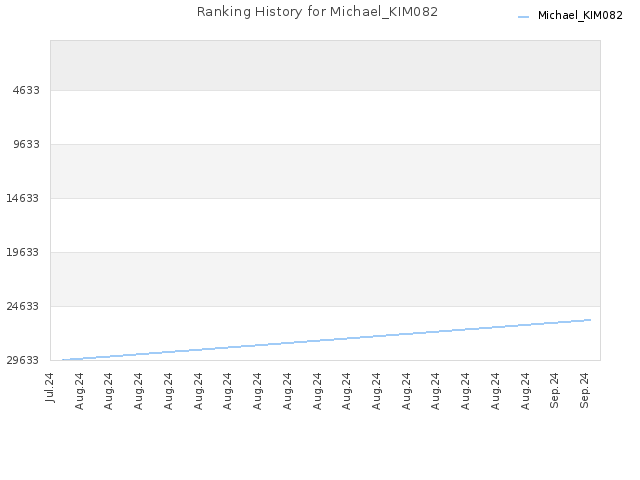Click the y-axis label 19633
The image size is (640, 480).
tap(22, 252)
